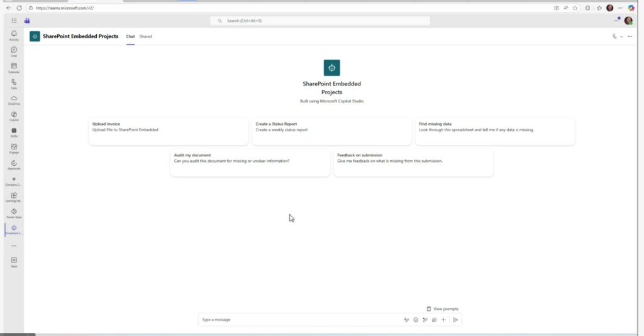Select the Upload Invoice prompt card
Viewport: 644px width, 336px height.
point(169,132)
